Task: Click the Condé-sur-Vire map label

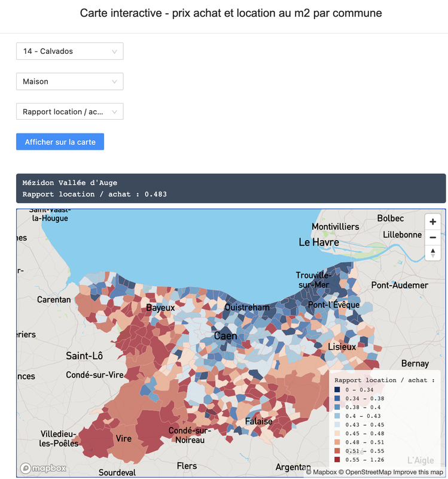Action: click(x=95, y=375)
